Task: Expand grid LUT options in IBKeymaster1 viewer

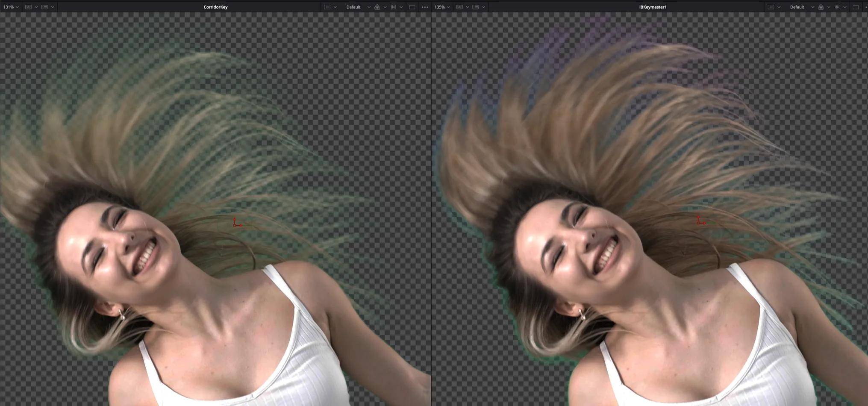Action: (845, 7)
